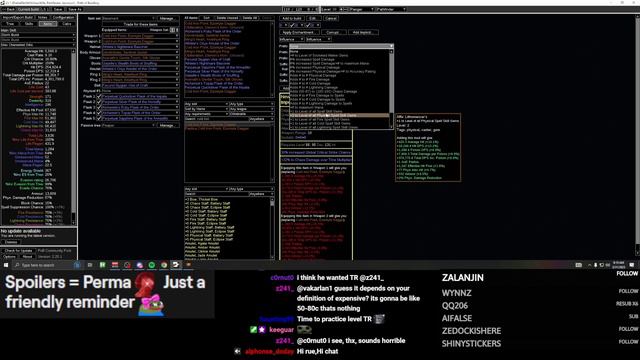Click the Add Implicit button
This screenshot has width=640, height=360.
(x=362, y=32)
